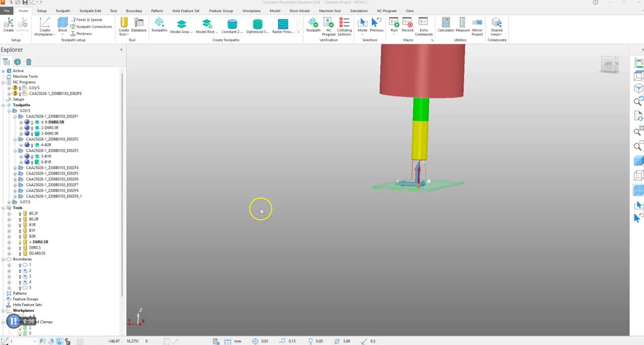The height and width of the screenshot is (345, 644).
Task: Select the Raster Finishing strategy
Action: click(283, 26)
